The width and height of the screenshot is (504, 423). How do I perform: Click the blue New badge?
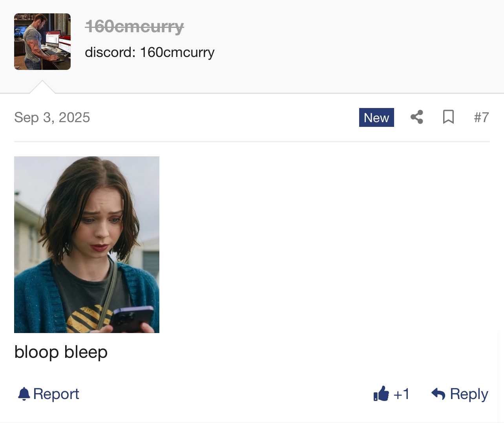click(x=376, y=117)
